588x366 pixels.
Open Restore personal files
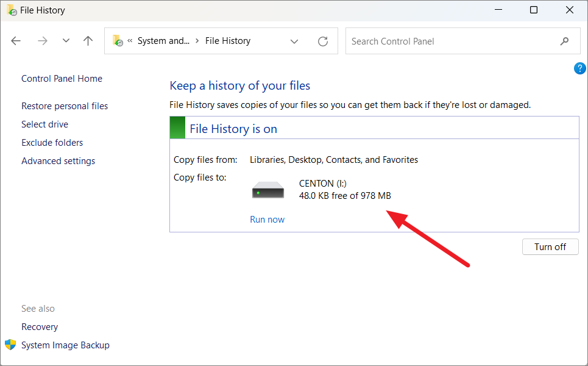click(64, 106)
